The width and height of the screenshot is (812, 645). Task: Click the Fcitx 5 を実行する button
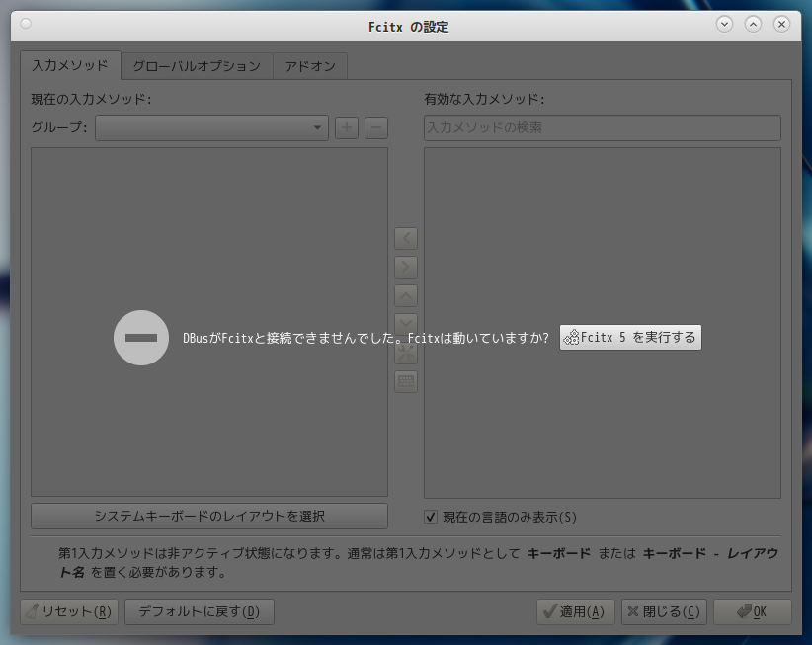click(630, 338)
